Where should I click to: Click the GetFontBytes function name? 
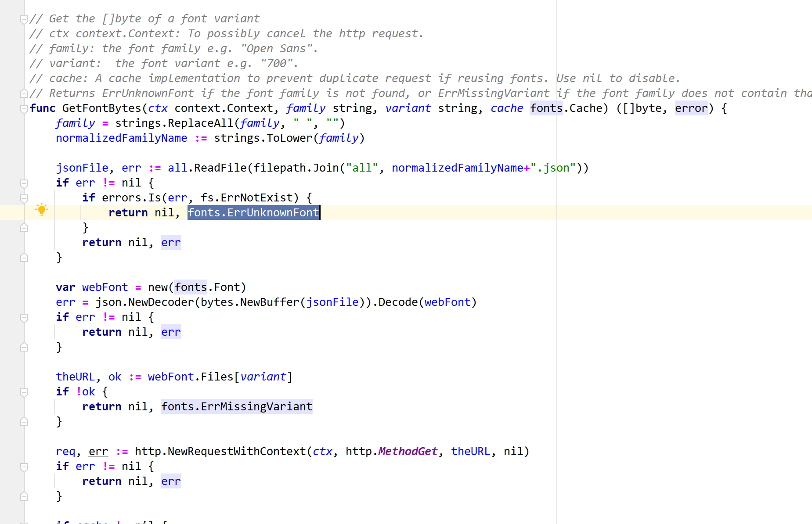101,108
